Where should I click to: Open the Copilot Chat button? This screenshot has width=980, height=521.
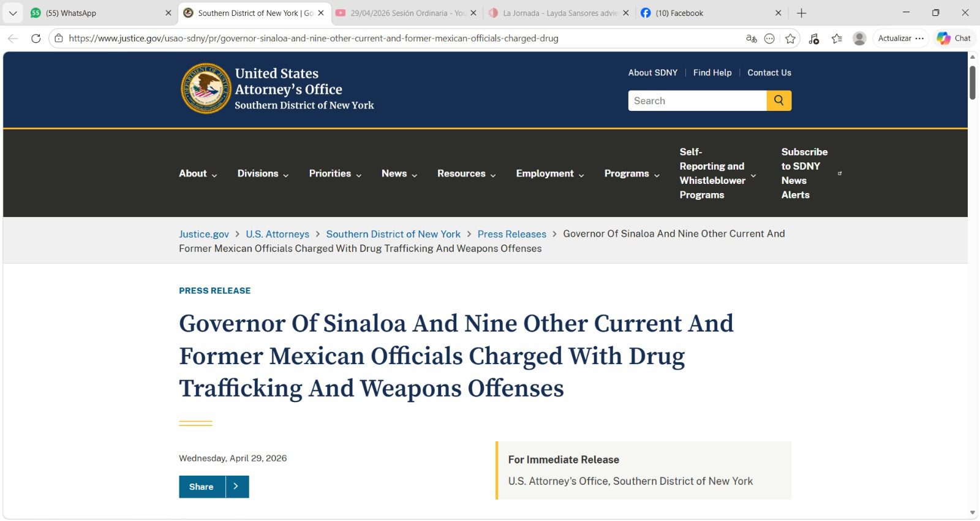coord(954,38)
